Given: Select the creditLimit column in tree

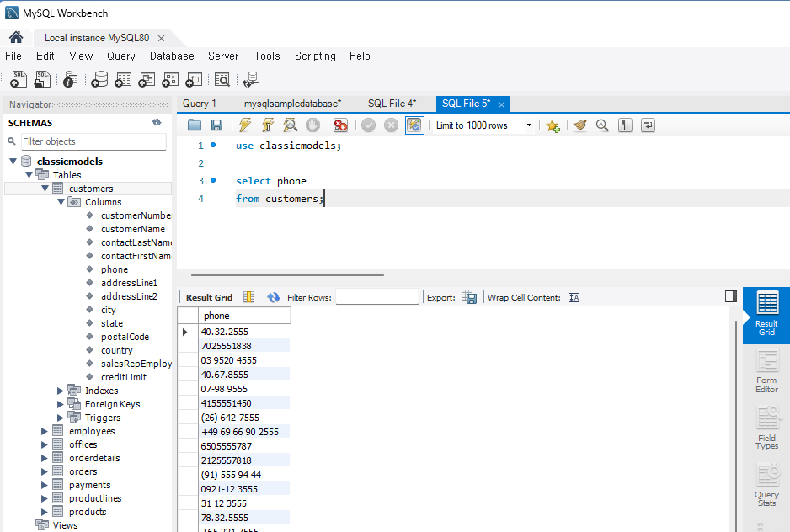Looking at the screenshot, I should point(124,377).
